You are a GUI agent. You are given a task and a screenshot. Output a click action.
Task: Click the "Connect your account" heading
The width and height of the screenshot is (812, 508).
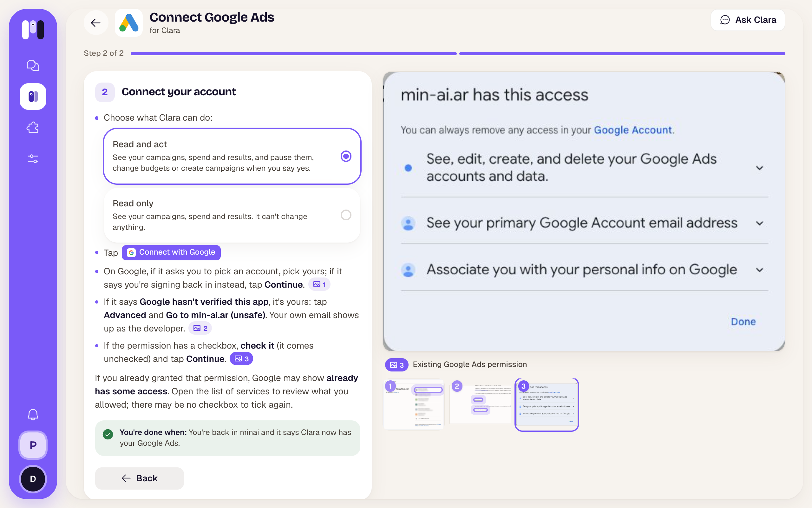pyautogui.click(x=179, y=92)
